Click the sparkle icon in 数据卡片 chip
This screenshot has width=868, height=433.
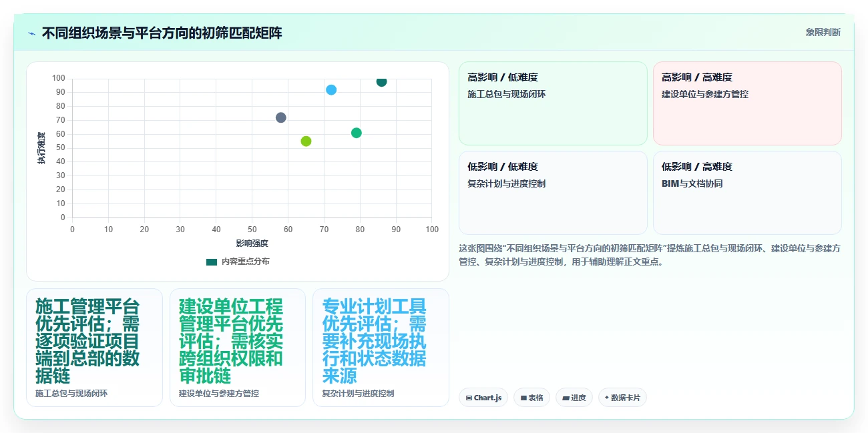(x=607, y=398)
